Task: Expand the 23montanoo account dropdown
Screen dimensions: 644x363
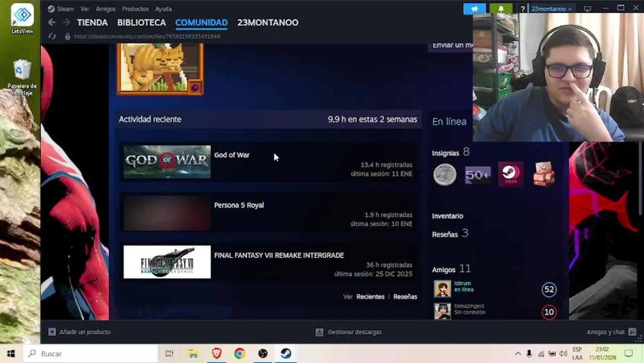Action: (552, 9)
